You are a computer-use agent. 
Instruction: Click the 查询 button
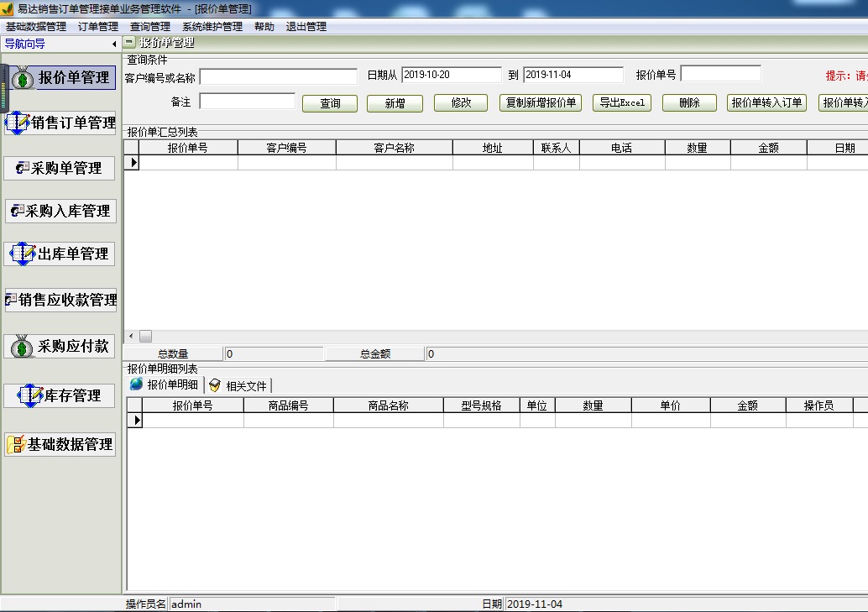tap(330, 103)
